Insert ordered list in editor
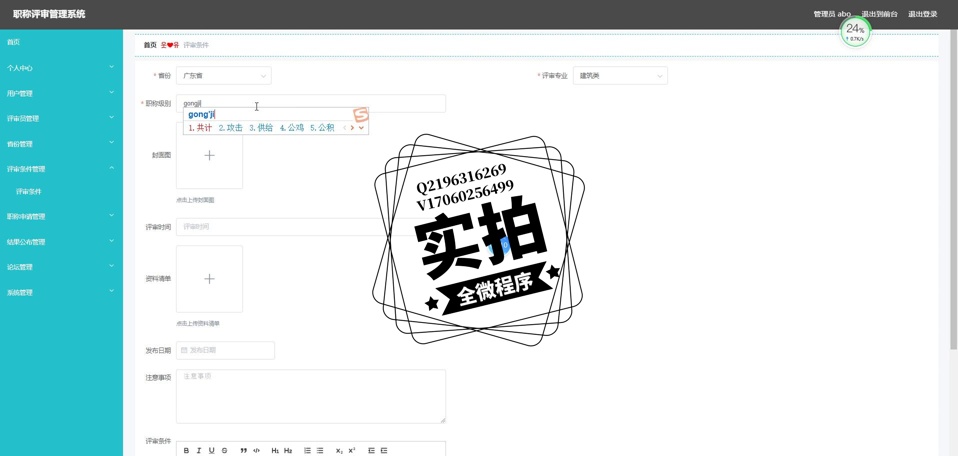The image size is (958, 456). pyautogui.click(x=307, y=450)
